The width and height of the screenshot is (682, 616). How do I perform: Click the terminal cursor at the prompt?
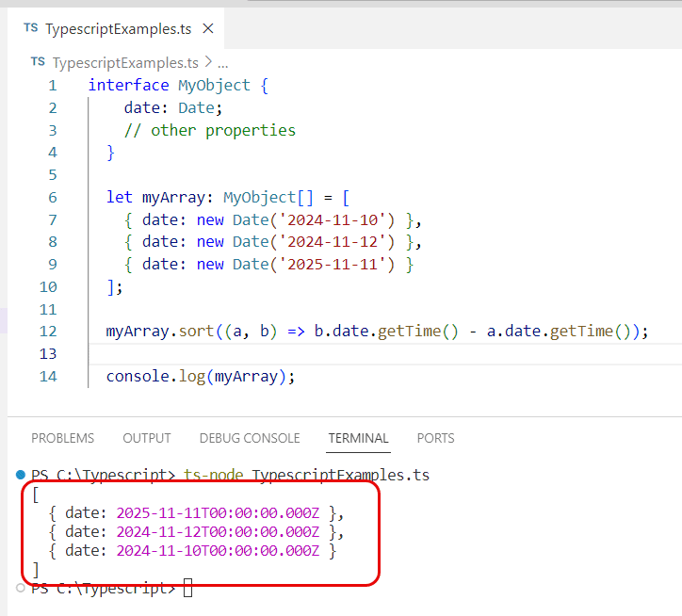coord(187,588)
